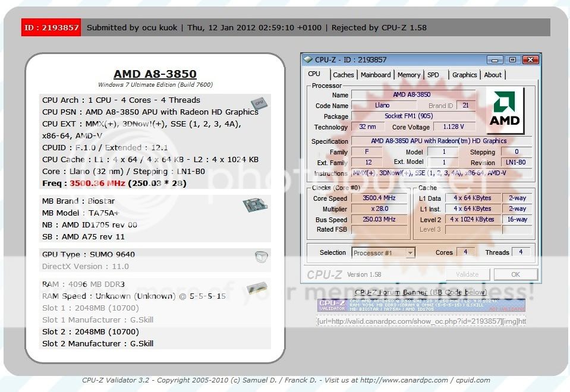Click the GPU Type : SUMO 9640 line
The height and width of the screenshot is (392, 570).
89,254
